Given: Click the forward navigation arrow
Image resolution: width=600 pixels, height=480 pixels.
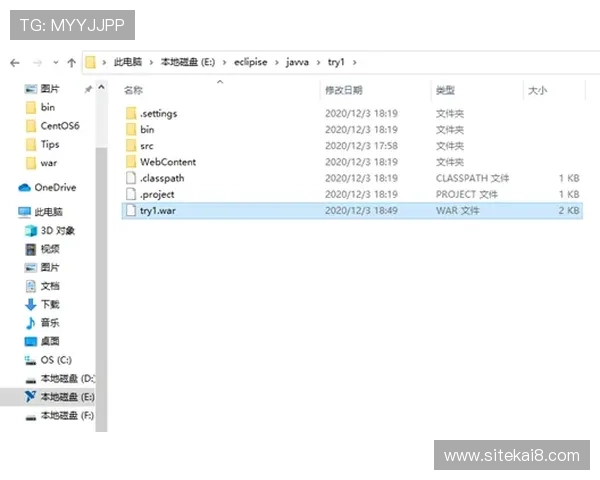Looking at the screenshot, I should (37, 63).
